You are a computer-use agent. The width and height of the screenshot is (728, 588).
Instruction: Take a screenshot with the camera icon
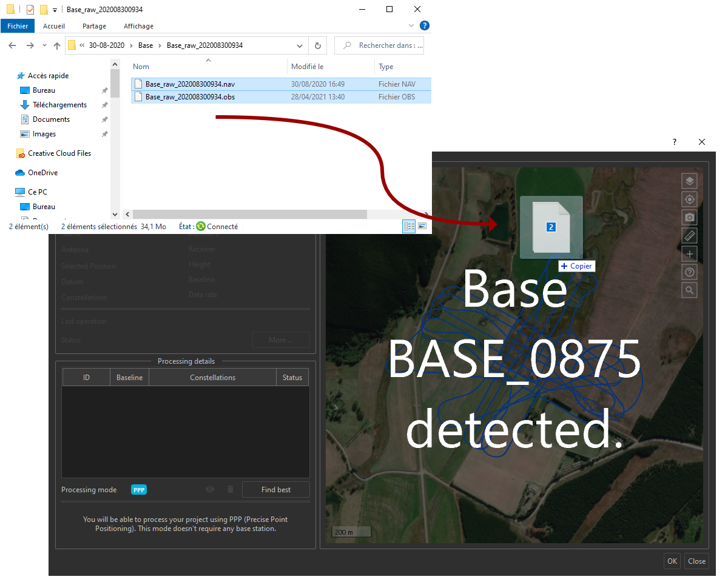[689, 217]
